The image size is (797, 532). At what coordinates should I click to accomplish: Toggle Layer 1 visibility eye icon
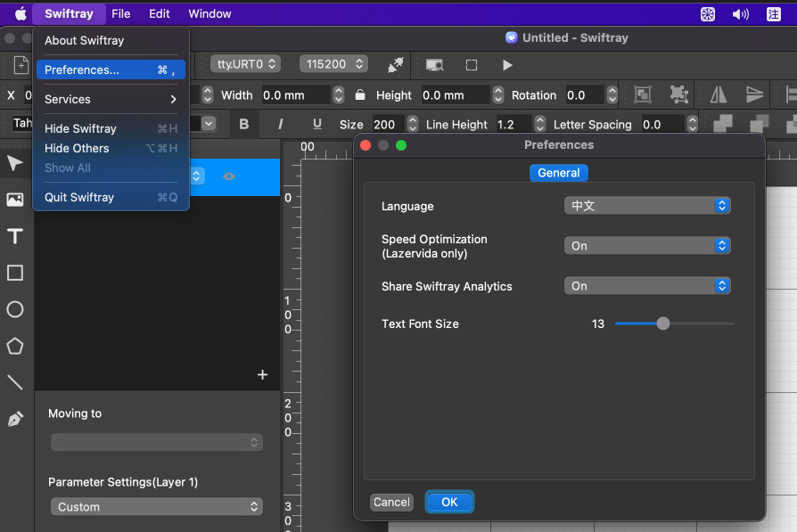[x=229, y=176]
